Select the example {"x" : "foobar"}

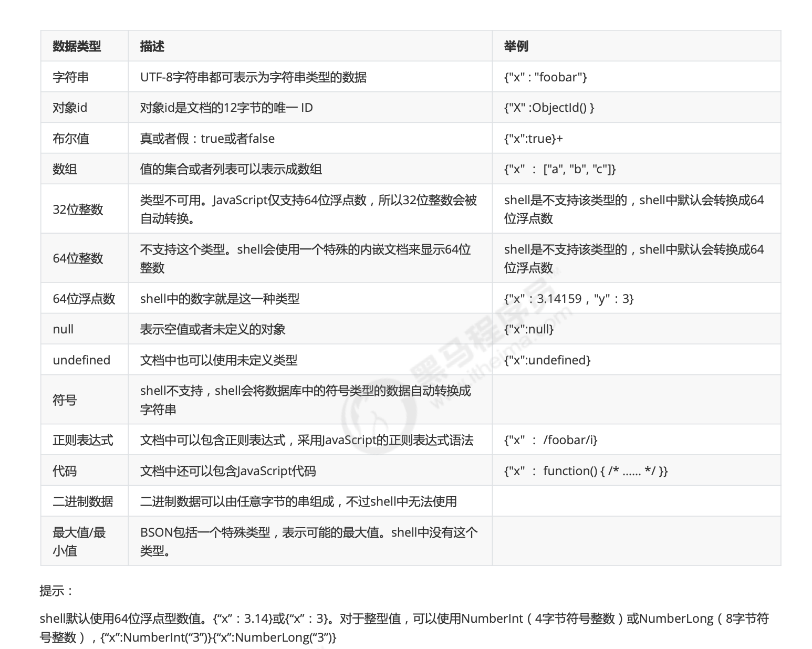point(545,77)
